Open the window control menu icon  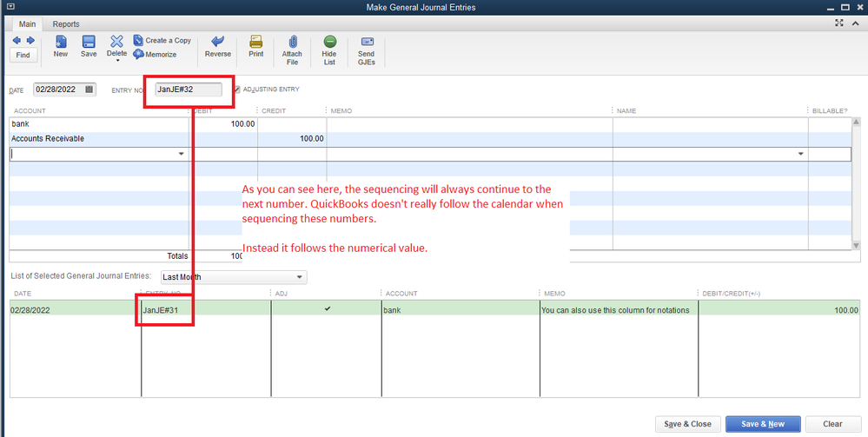[x=10, y=7]
